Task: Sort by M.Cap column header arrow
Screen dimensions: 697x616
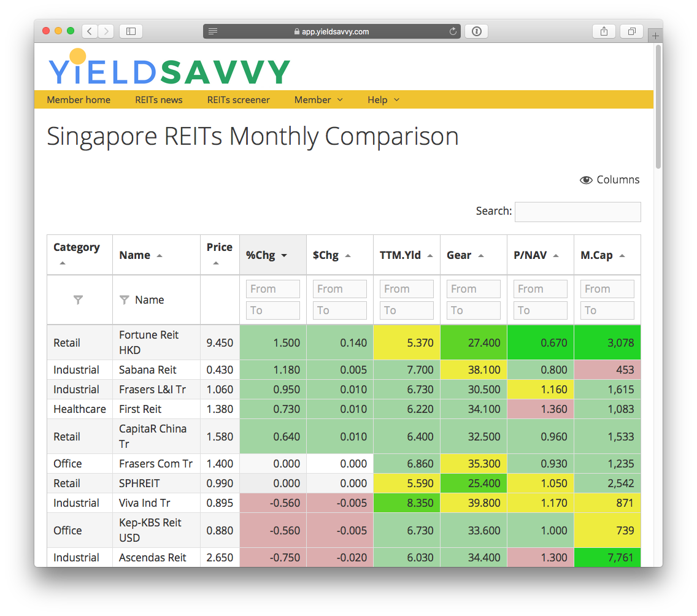Action: click(622, 255)
